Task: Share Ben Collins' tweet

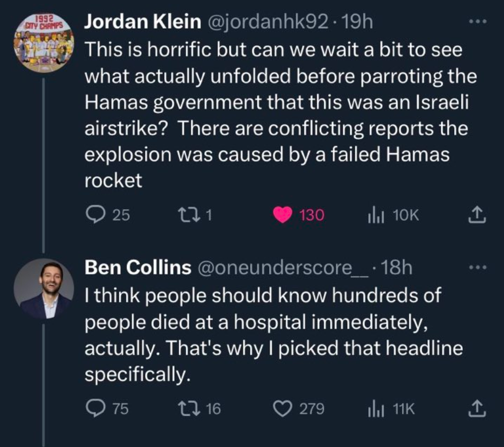Action: coord(477,409)
